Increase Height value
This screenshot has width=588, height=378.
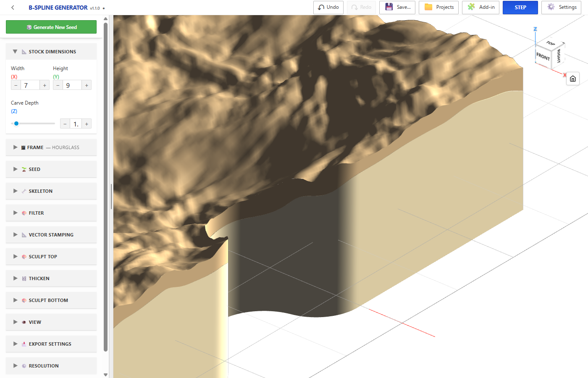point(87,85)
